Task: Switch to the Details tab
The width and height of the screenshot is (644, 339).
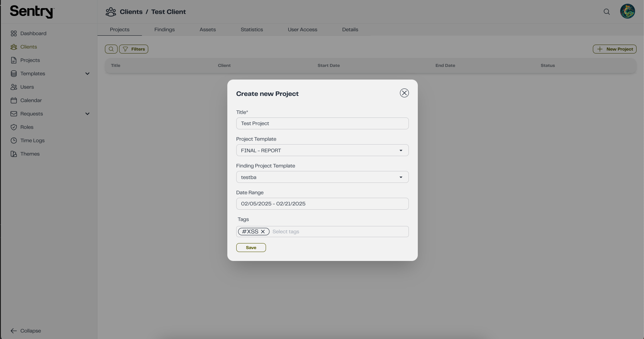Action: coord(350,30)
